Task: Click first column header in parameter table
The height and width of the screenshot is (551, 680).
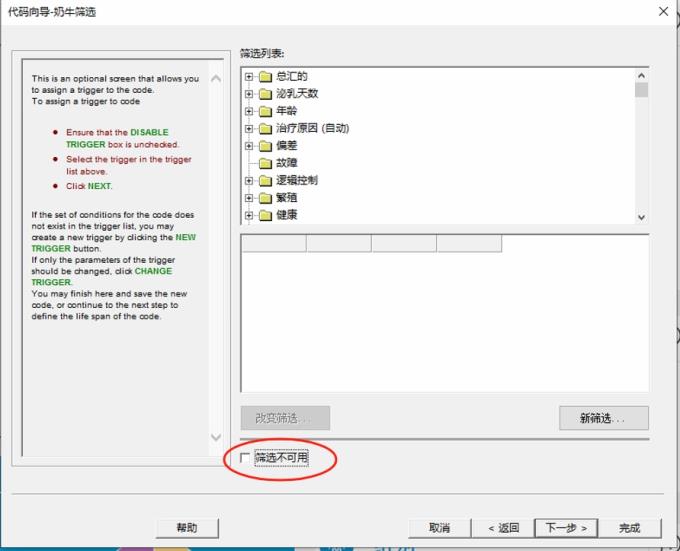Action: point(274,243)
